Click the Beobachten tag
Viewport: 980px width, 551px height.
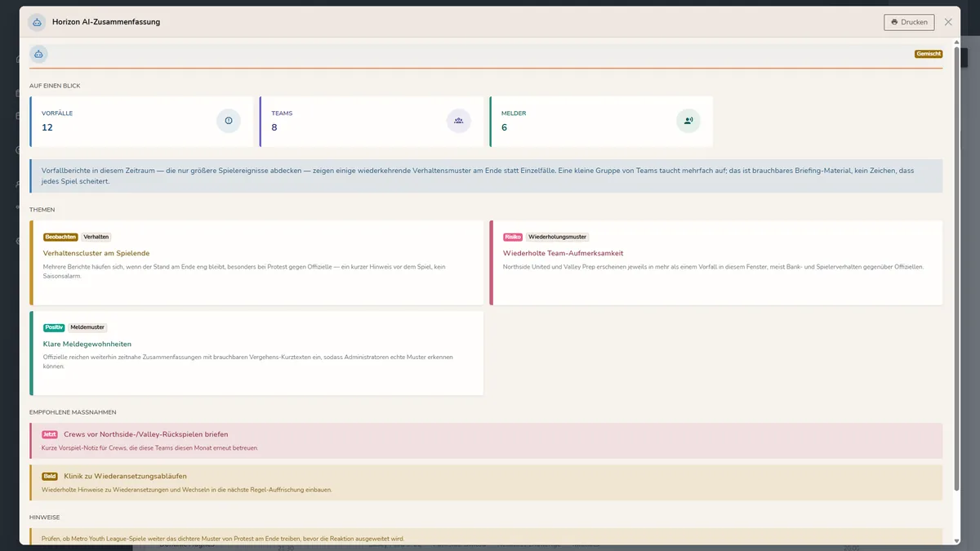[60, 237]
